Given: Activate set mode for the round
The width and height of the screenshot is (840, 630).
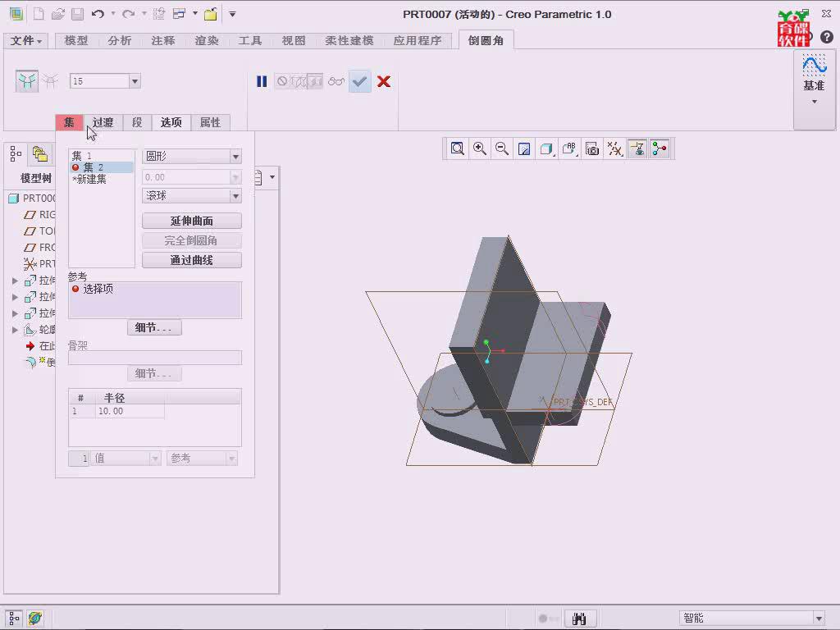Looking at the screenshot, I should coord(27,81).
